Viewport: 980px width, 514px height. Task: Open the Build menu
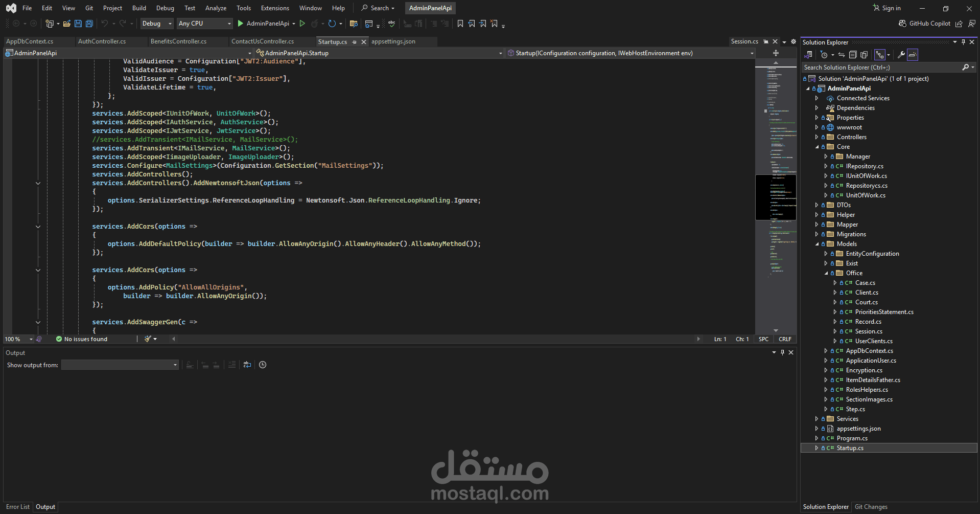pos(139,8)
